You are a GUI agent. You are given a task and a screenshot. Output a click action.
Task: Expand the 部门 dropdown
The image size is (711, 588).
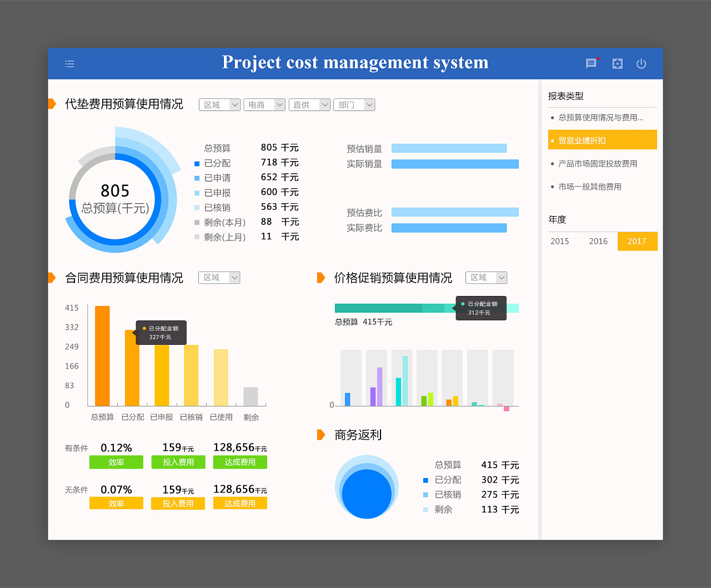(354, 105)
